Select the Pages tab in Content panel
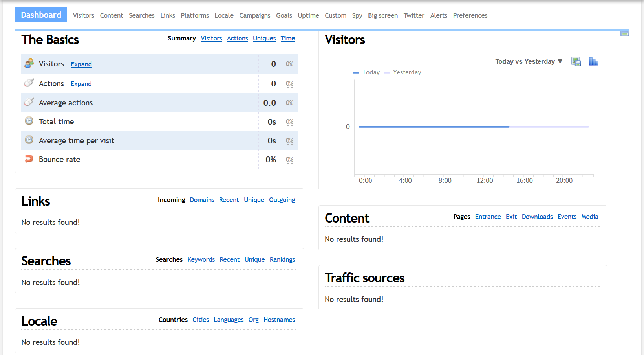Screen dimensions: 644x355 [x=462, y=217]
